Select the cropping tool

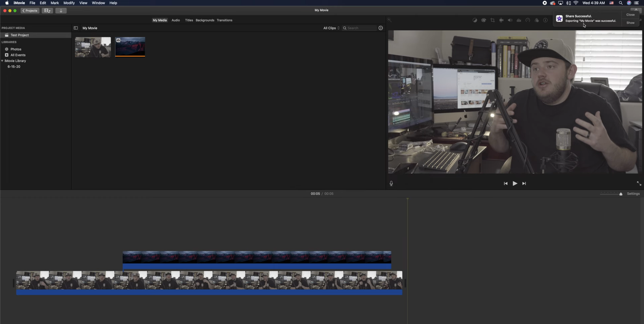point(493,20)
